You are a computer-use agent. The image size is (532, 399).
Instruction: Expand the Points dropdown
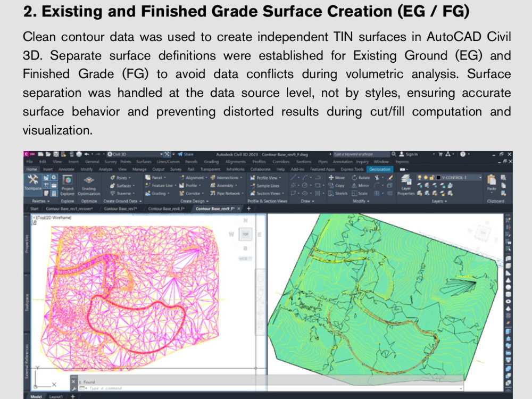[x=130, y=178]
